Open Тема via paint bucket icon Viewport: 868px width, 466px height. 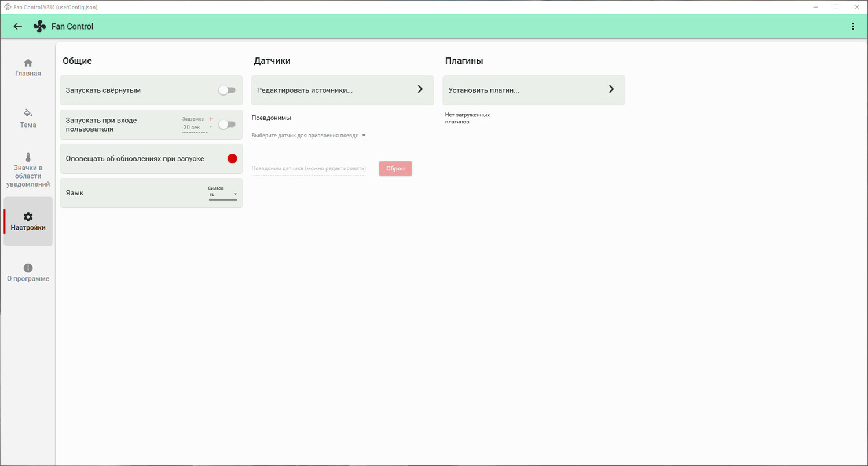pos(28,112)
